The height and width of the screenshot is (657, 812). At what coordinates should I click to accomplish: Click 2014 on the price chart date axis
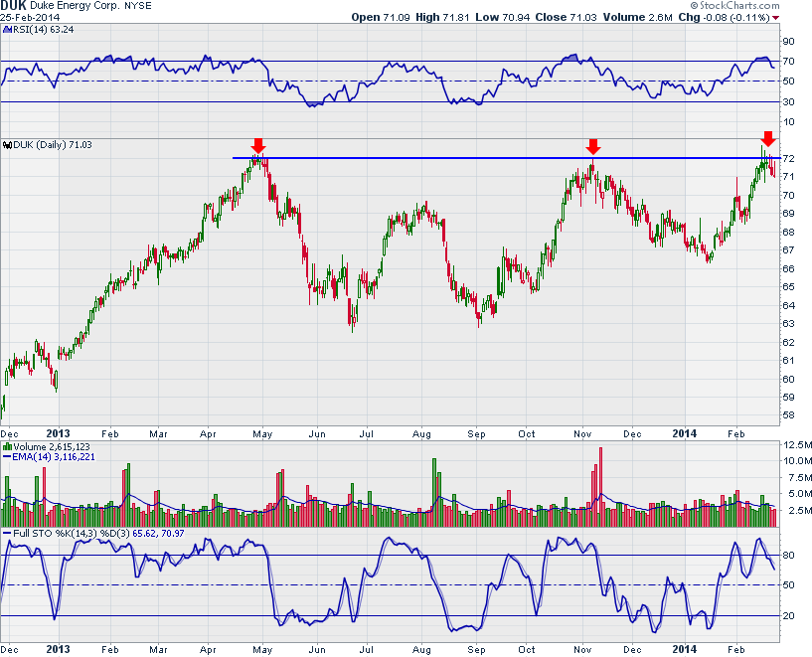tap(685, 433)
